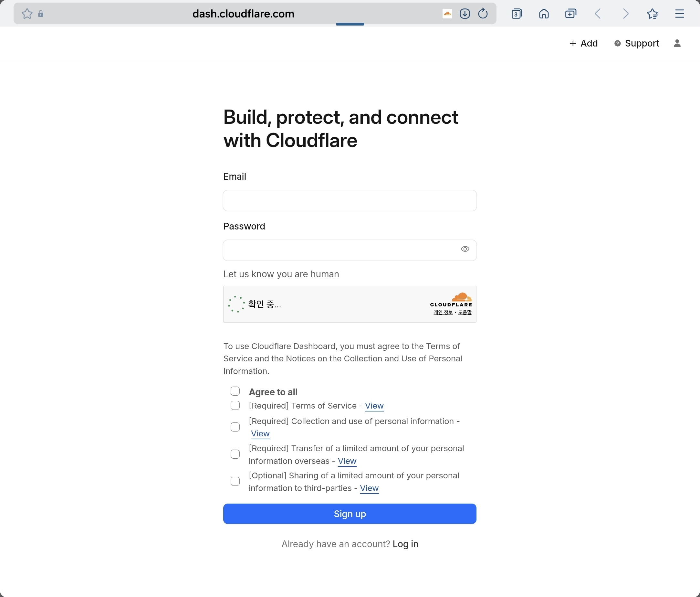Click the download icon in address bar
This screenshot has width=700, height=597.
click(465, 14)
